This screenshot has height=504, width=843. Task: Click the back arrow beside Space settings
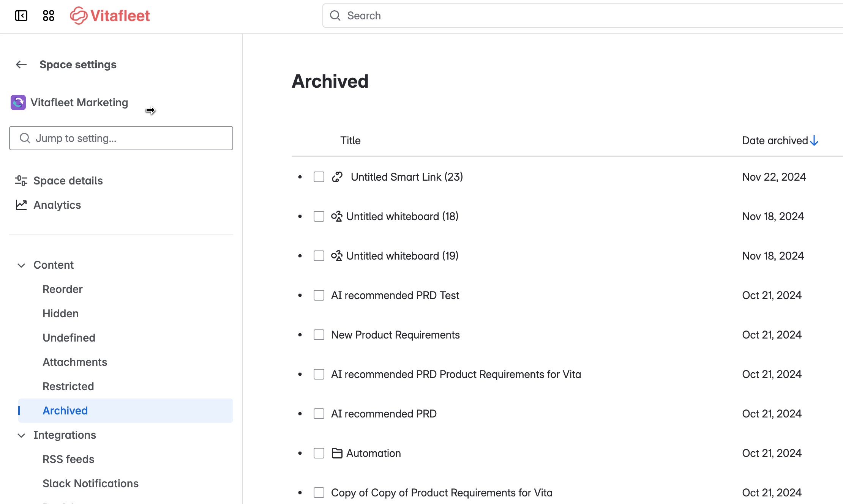[x=21, y=65]
